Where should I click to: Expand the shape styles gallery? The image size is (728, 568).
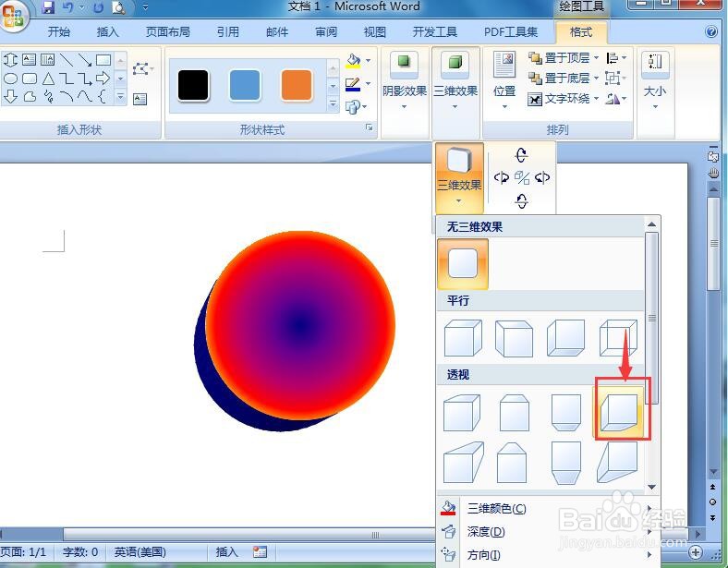pyautogui.click(x=333, y=104)
